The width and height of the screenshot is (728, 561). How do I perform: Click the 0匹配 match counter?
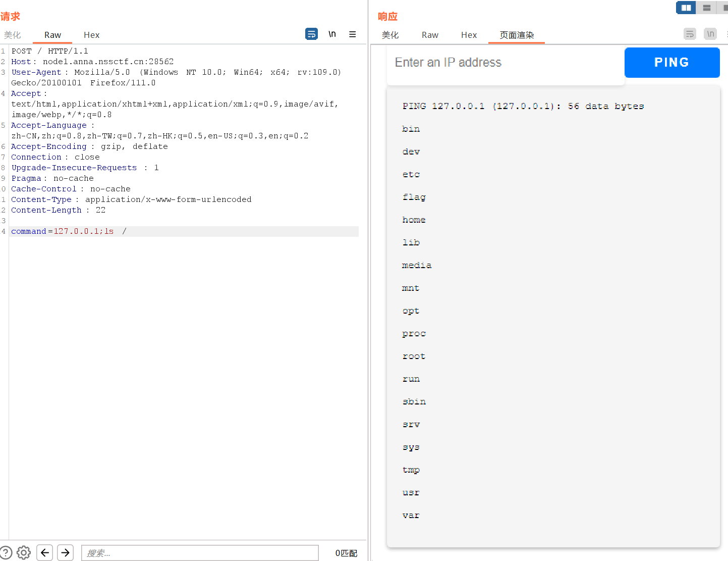pos(346,553)
